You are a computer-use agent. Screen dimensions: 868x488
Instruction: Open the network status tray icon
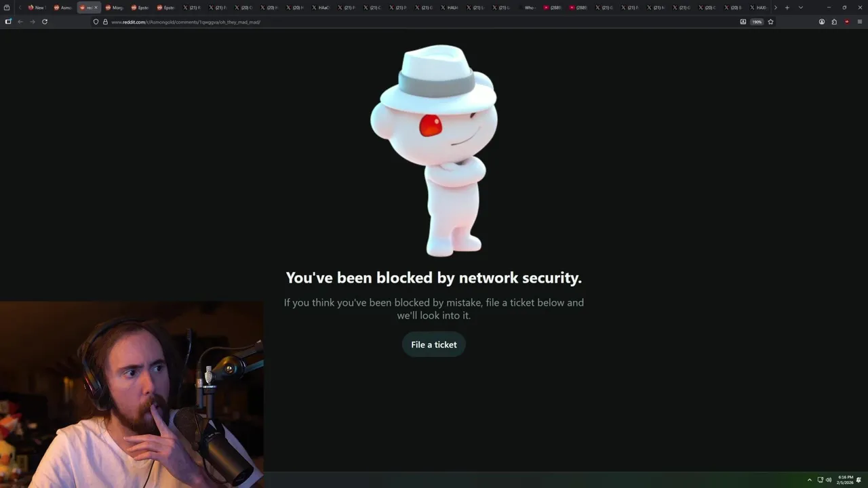[820, 480]
